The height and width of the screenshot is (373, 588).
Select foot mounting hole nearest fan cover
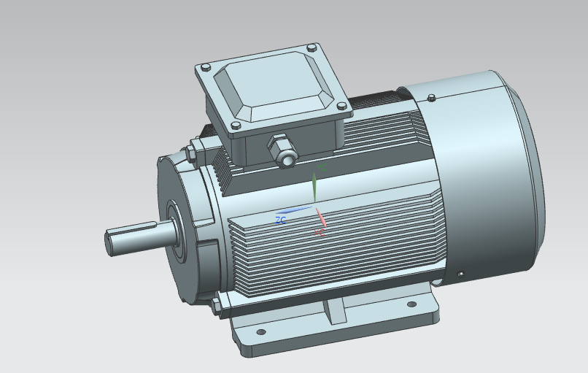(411, 304)
